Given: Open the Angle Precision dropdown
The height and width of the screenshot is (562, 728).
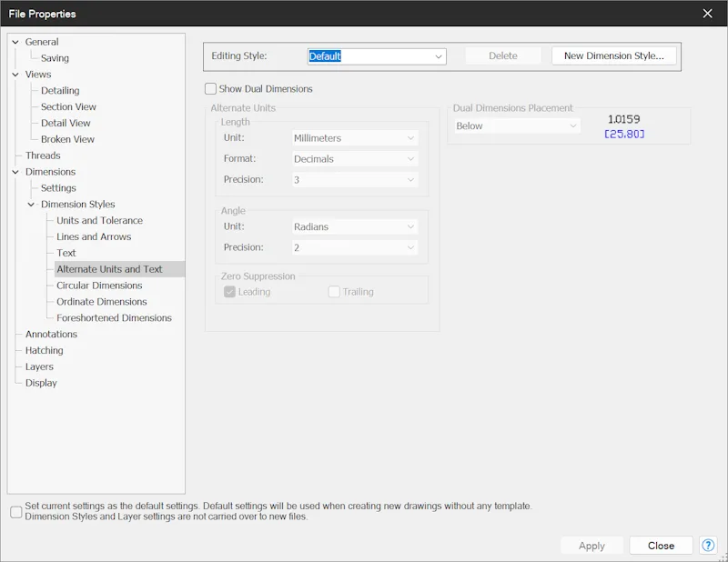Looking at the screenshot, I should point(355,247).
